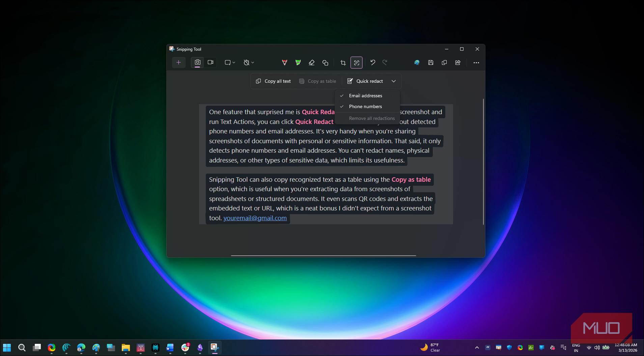Click the Snipping Tool taskbar icon
Screen dimensions: 644x356
215,348
